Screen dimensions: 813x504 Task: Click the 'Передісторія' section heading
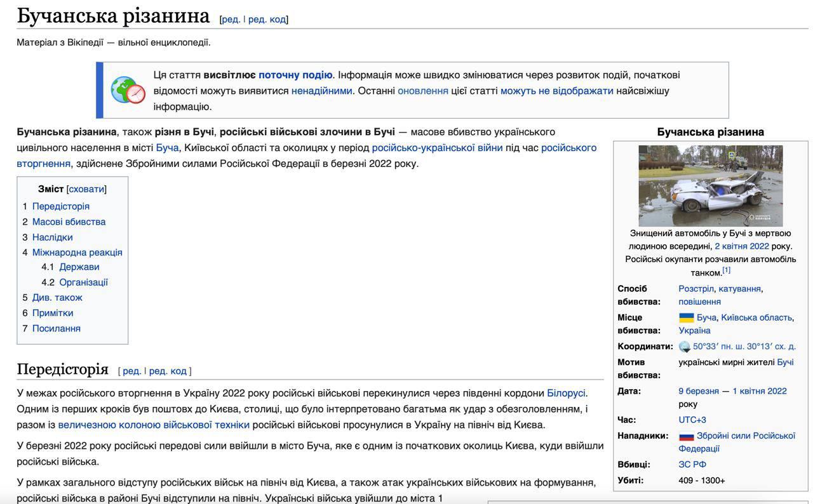coord(63,369)
